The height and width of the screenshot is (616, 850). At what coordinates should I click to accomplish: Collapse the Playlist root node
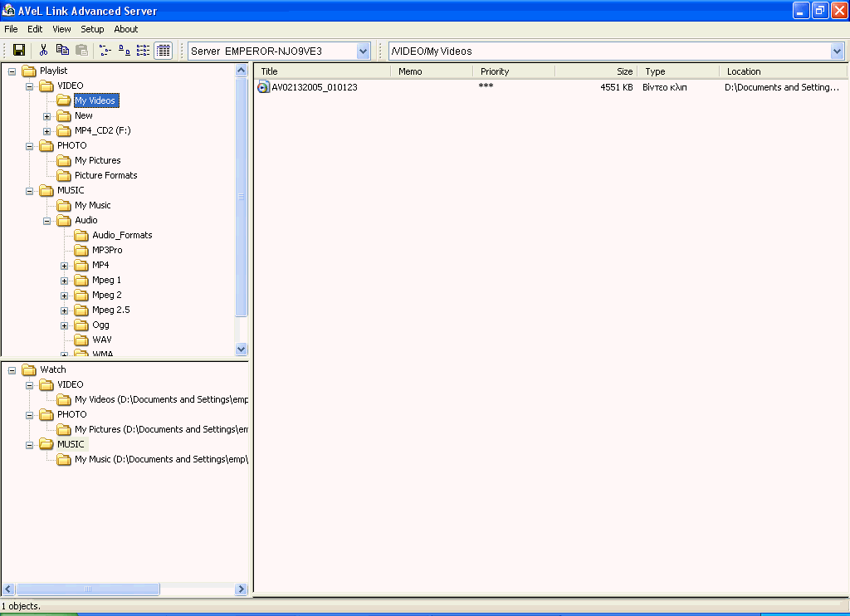click(12, 71)
